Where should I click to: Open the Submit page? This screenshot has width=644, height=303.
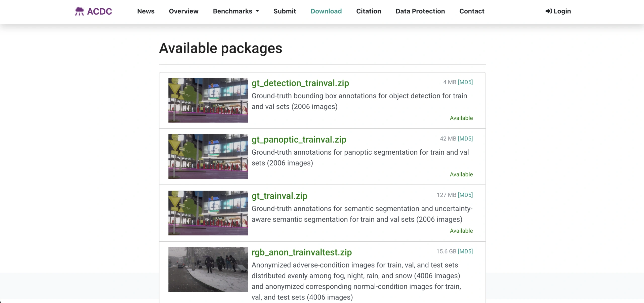(285, 11)
